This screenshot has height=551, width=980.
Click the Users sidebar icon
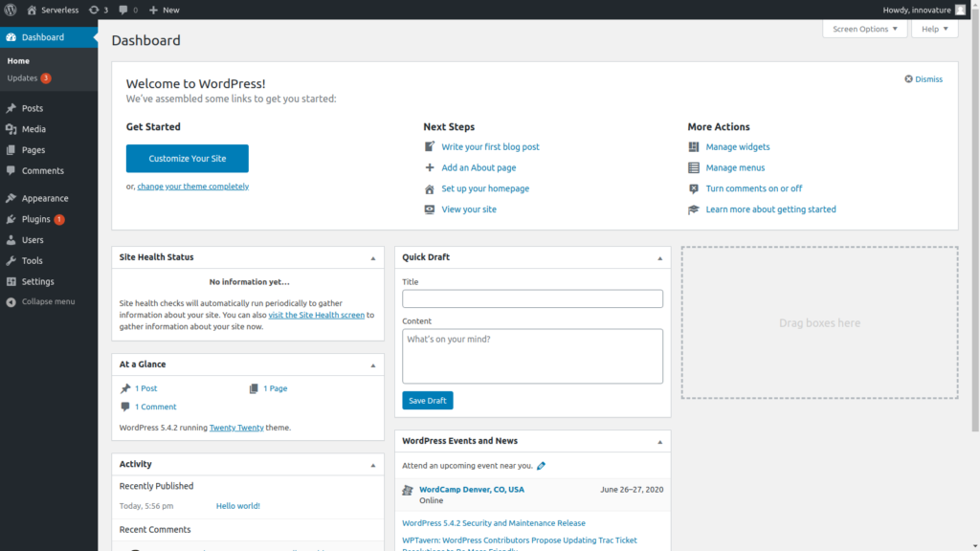(x=11, y=240)
